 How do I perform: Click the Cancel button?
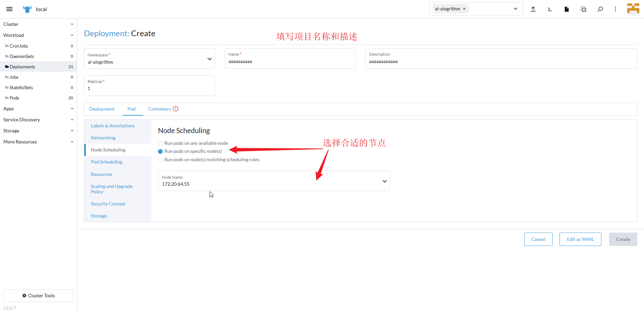[x=538, y=239]
